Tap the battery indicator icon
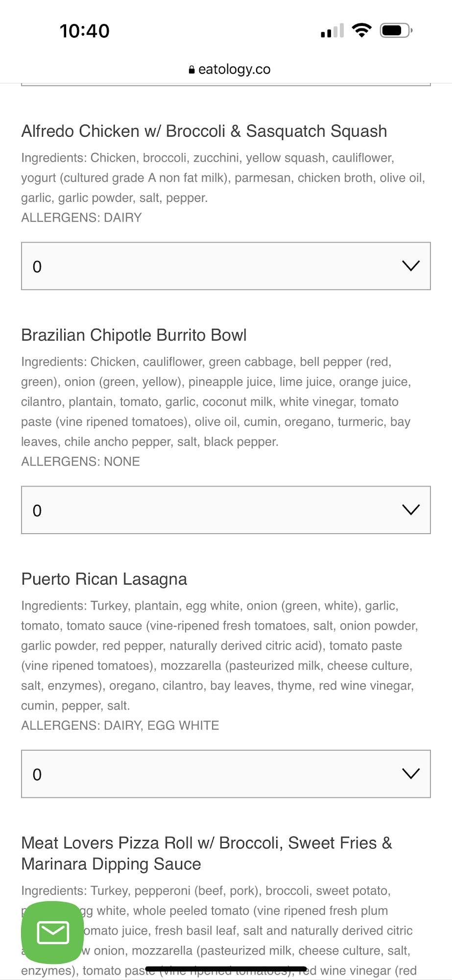The height and width of the screenshot is (980, 452). click(396, 30)
